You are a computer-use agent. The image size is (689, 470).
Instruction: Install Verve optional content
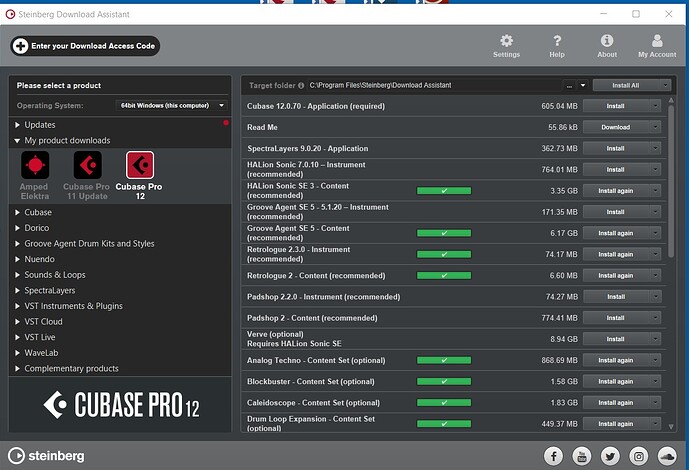tap(616, 339)
